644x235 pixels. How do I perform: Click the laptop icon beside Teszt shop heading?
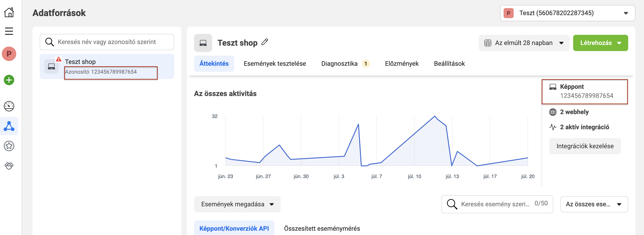click(x=203, y=43)
